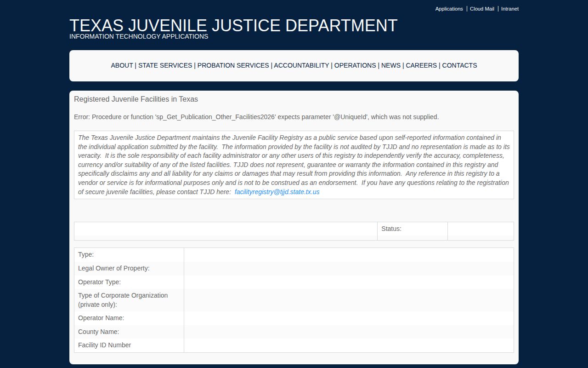Image resolution: width=588 pixels, height=368 pixels.
Task: Open the OPERATIONS menu
Action: tap(355, 65)
